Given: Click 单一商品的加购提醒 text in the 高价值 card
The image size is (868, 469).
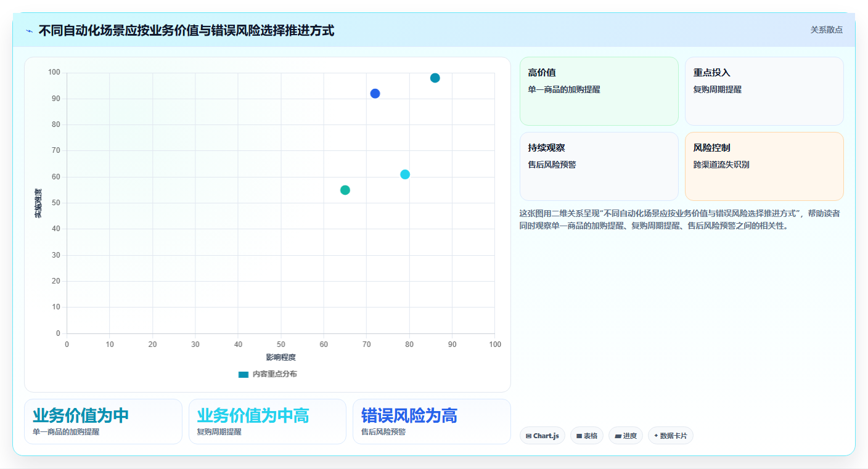Looking at the screenshot, I should (x=564, y=89).
